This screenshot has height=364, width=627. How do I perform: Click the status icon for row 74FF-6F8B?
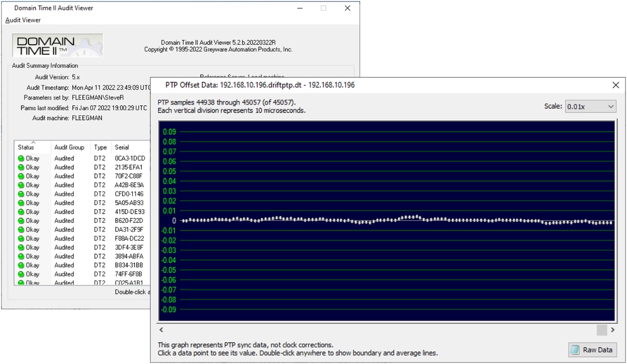21,274
